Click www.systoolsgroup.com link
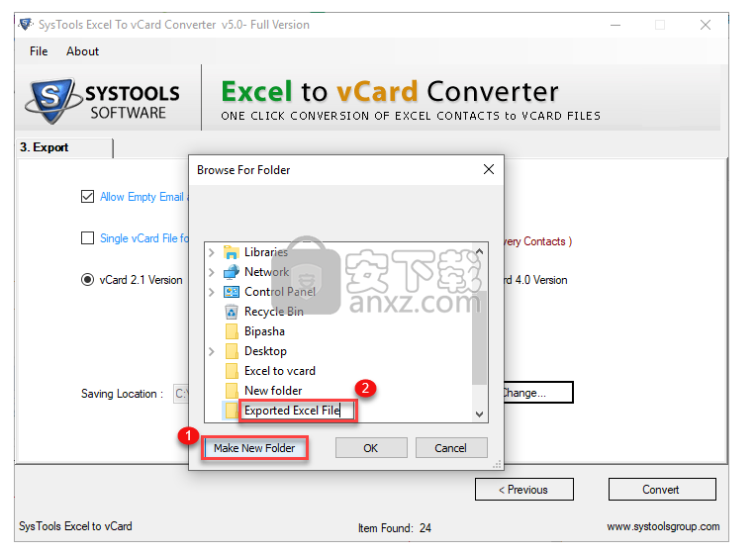 coord(663,526)
